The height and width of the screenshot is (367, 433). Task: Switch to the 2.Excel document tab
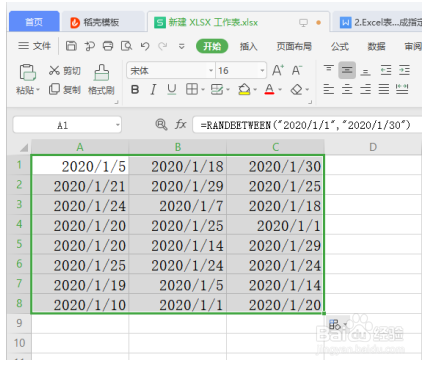click(377, 22)
